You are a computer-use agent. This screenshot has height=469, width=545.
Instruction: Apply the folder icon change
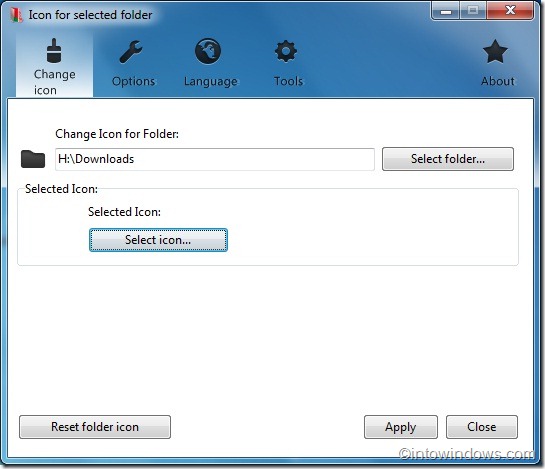pos(400,427)
